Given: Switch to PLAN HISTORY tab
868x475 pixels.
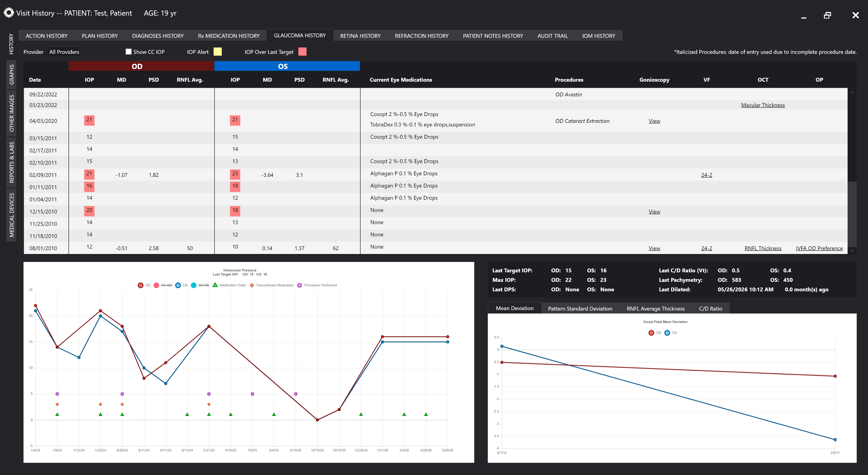Looking at the screenshot, I should [100, 36].
